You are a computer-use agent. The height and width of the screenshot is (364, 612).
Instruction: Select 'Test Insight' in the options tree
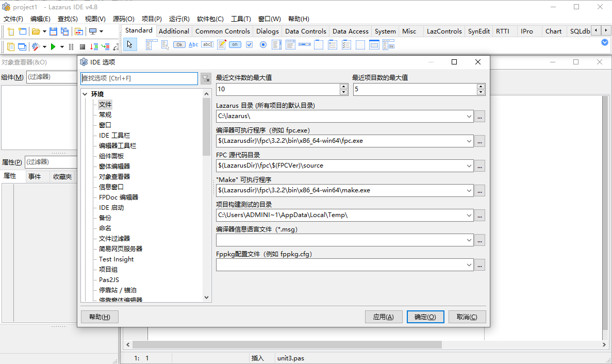(x=117, y=259)
